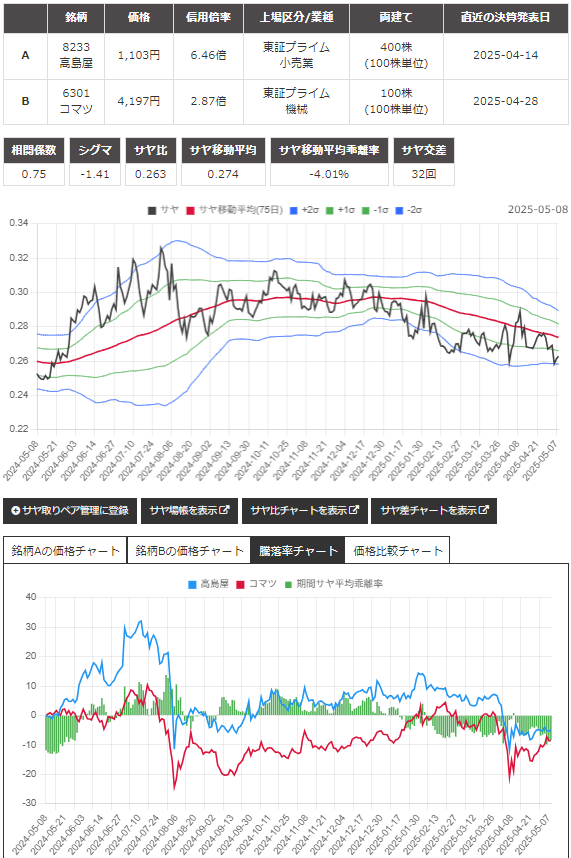Click external-link icon on サヤ場帳を表示
This screenshot has height=858, width=571.
coord(224,510)
